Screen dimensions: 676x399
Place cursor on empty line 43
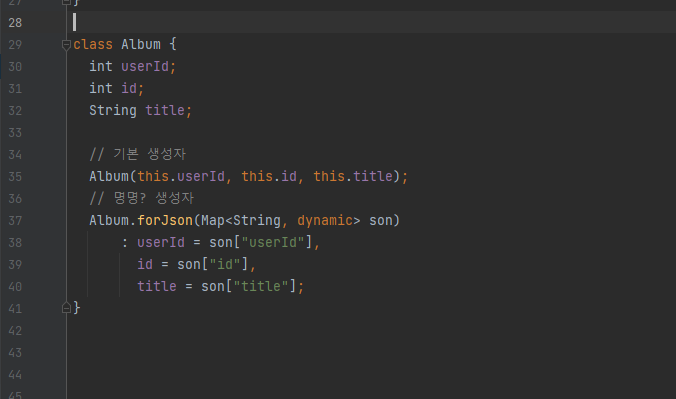371,353
